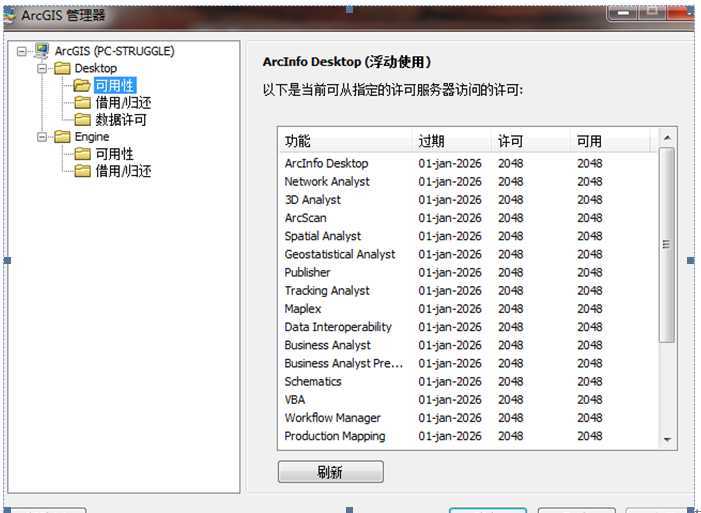Click the list scroll-up arrow
The width and height of the screenshot is (701, 513).
(x=667, y=138)
